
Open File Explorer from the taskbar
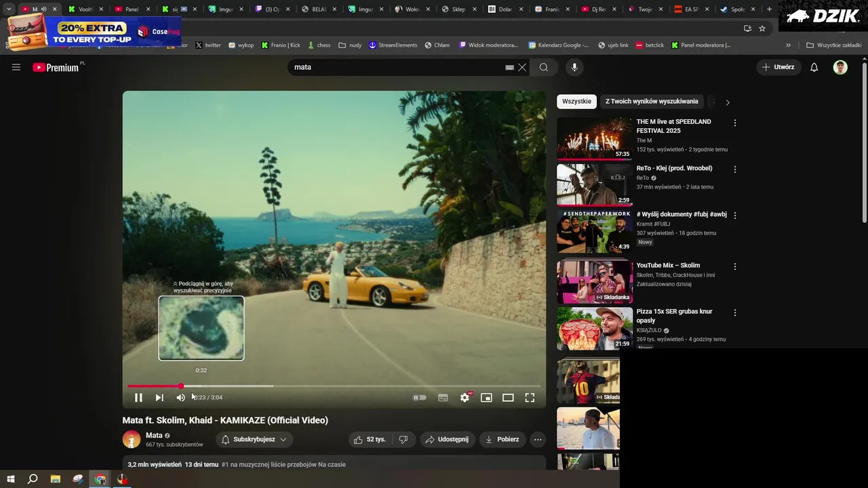pyautogui.click(x=56, y=479)
